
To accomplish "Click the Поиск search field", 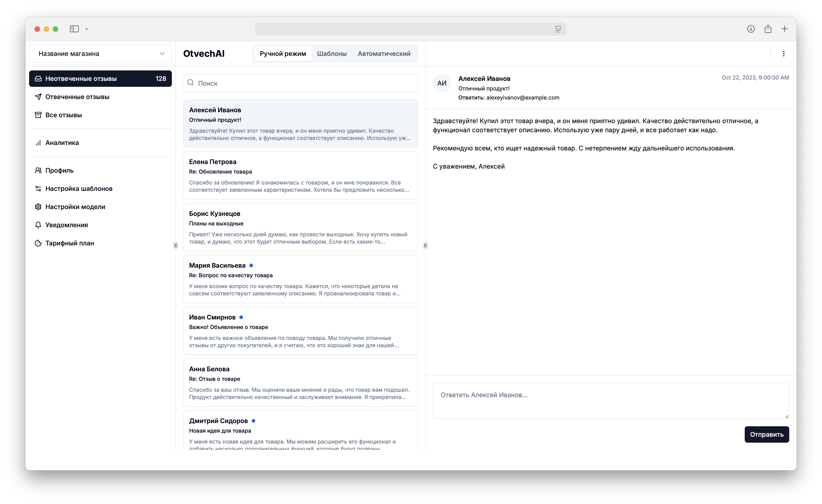I will point(301,83).
